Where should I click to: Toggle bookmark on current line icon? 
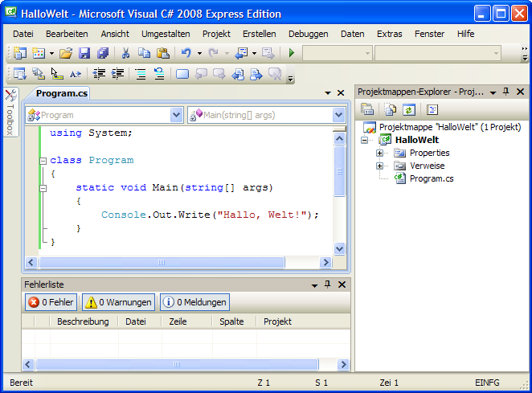(182, 74)
